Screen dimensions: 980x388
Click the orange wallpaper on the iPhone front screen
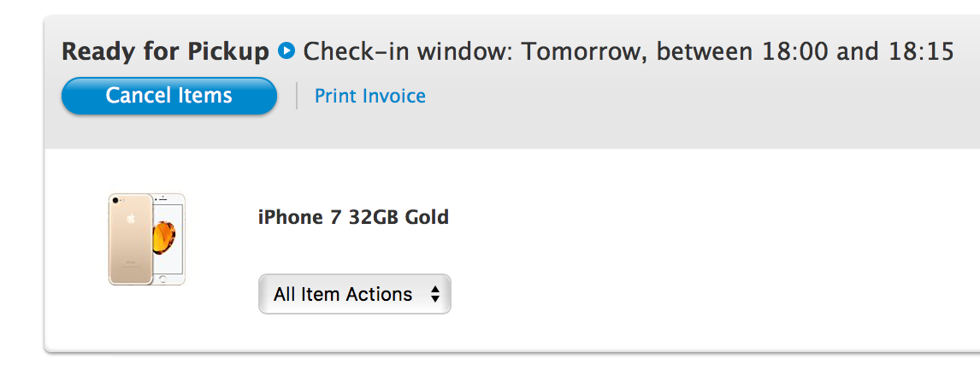[x=164, y=238]
